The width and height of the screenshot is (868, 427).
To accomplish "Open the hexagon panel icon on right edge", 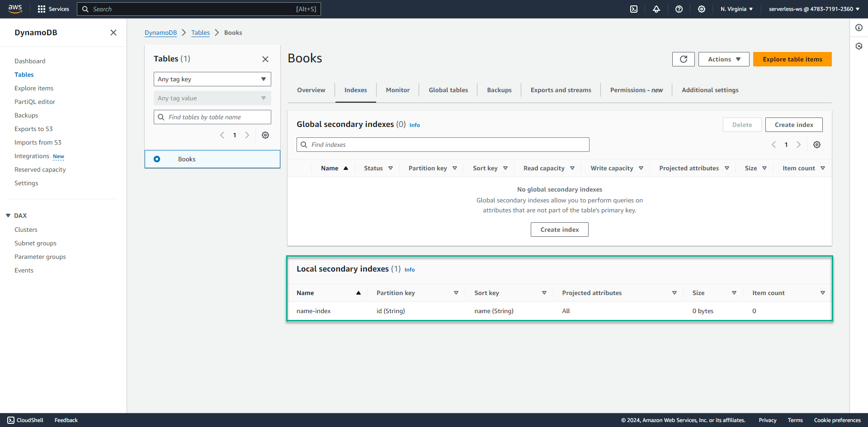I will pos(859,46).
